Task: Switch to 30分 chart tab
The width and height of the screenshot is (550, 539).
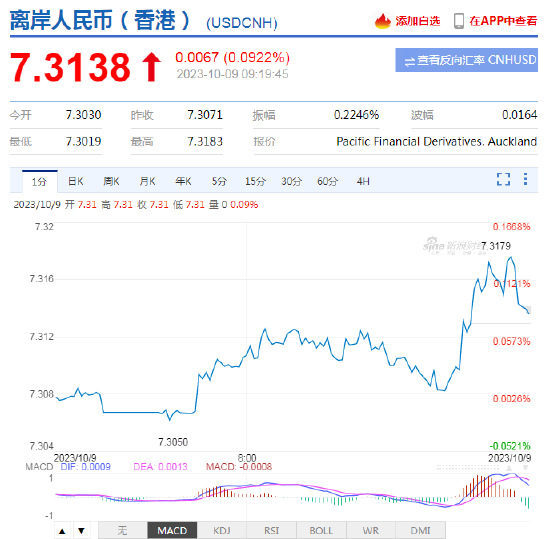Action: tap(291, 181)
